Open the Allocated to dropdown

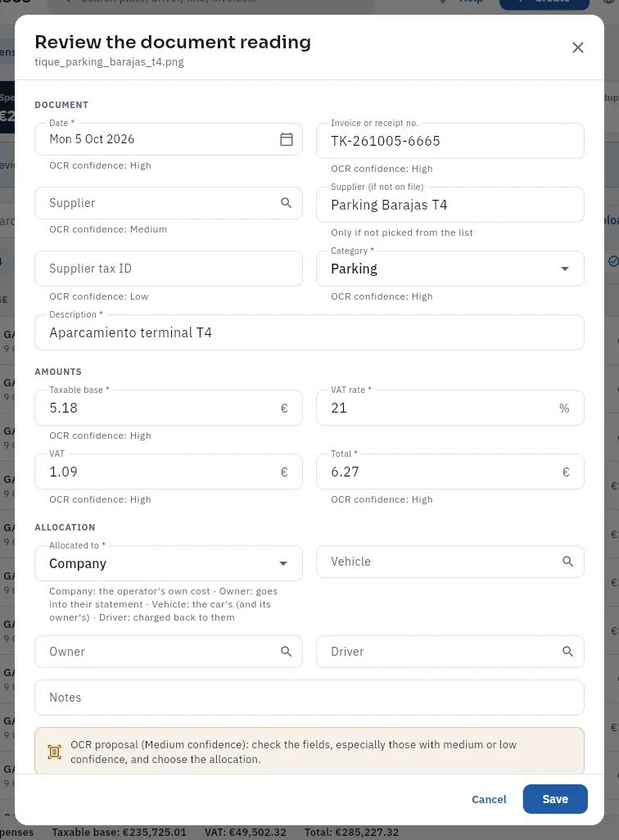[169, 563]
